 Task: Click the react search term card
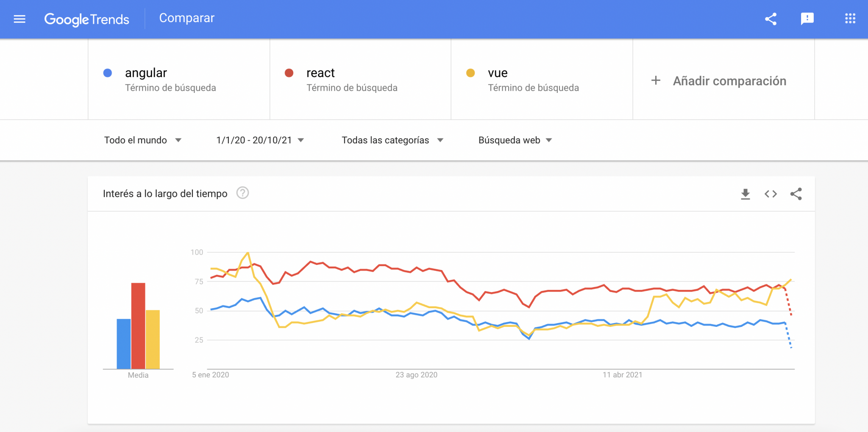(x=360, y=79)
